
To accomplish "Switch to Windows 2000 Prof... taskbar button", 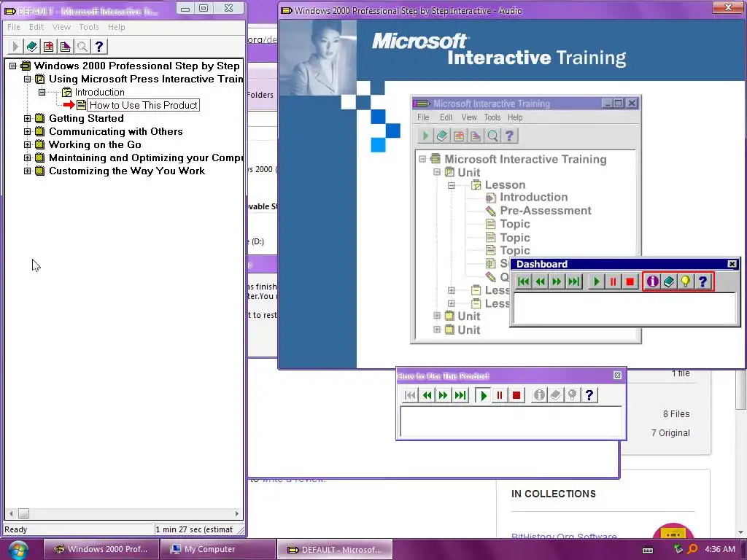I will coord(101,550).
